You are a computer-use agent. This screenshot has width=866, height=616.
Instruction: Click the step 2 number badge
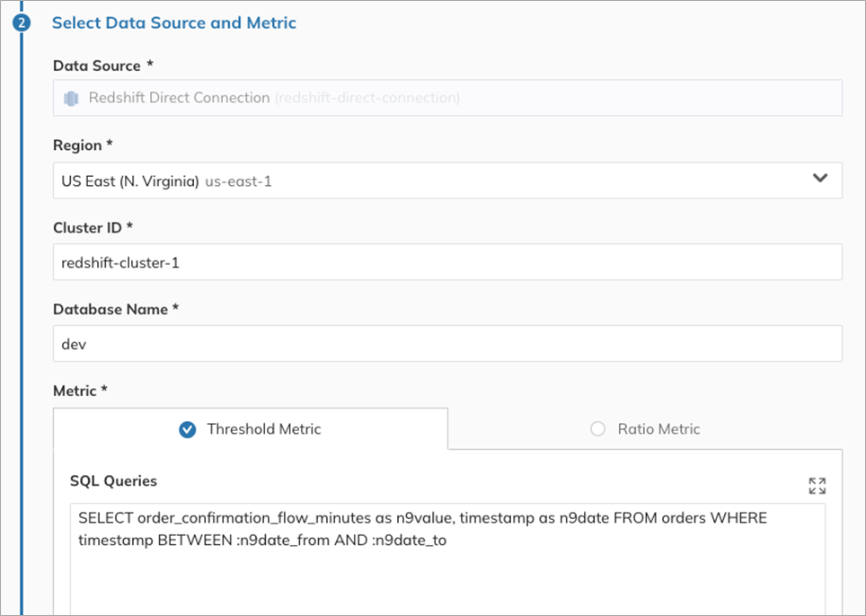click(22, 23)
